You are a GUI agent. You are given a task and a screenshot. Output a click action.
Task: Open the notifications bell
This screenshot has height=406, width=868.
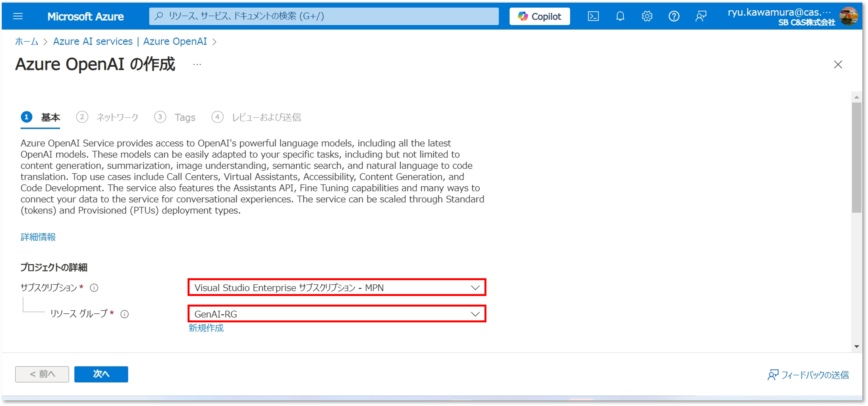coord(620,16)
